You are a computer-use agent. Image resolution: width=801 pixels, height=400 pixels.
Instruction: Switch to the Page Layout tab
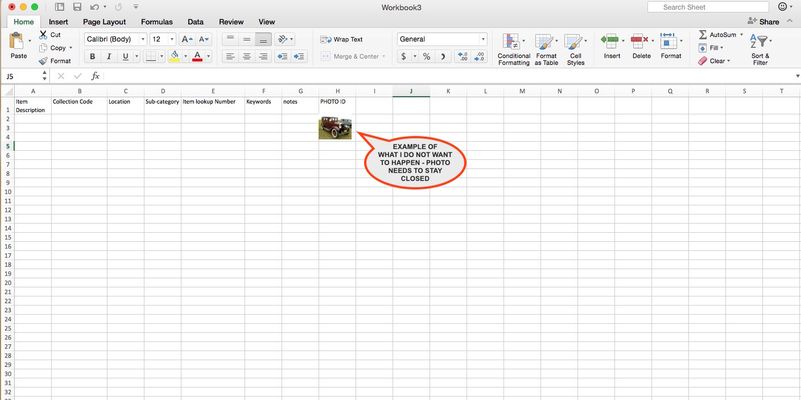point(104,22)
